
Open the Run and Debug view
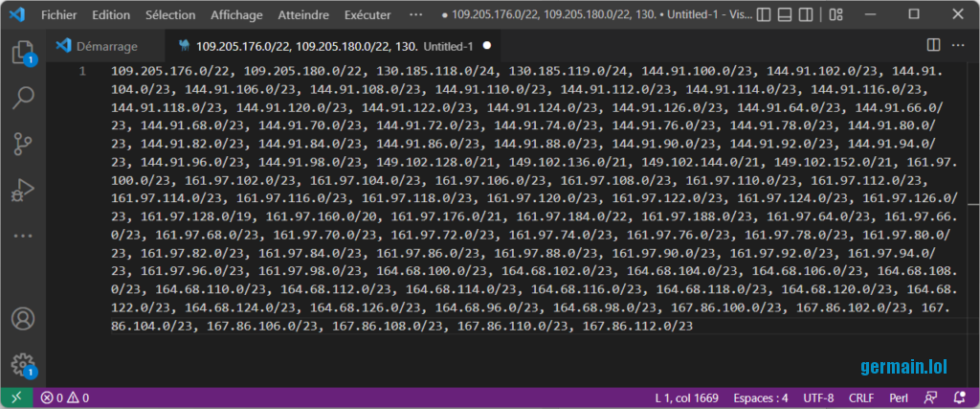tap(22, 189)
